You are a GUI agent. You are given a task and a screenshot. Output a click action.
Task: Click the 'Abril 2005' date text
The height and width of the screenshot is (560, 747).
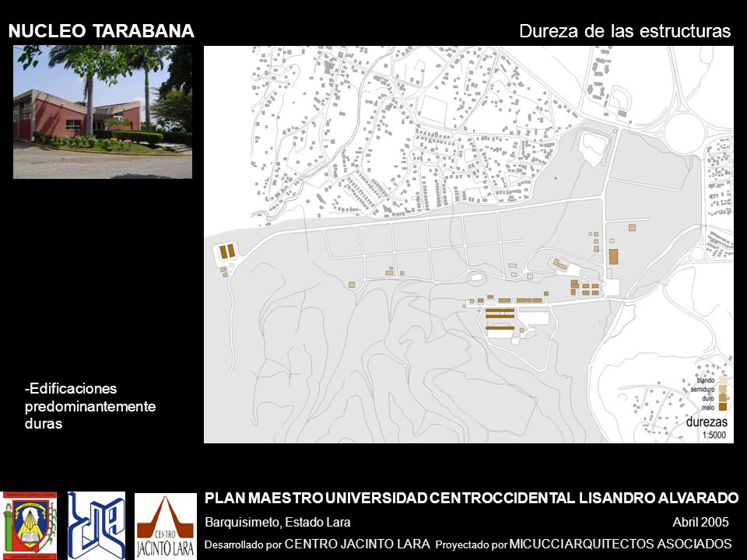[700, 523]
